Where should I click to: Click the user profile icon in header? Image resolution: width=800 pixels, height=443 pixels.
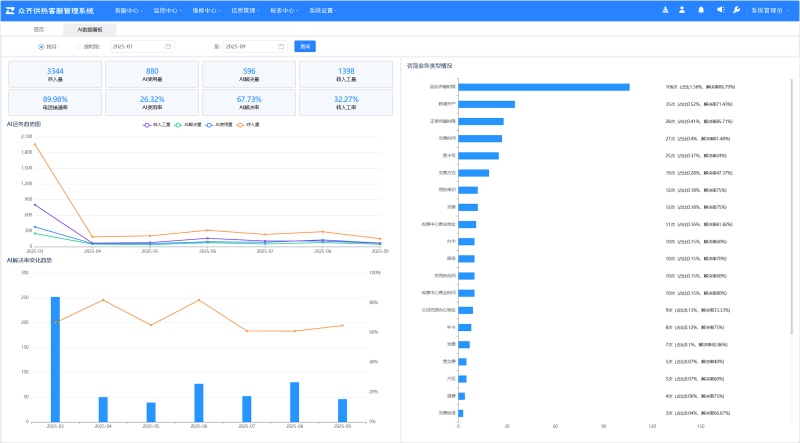681,10
